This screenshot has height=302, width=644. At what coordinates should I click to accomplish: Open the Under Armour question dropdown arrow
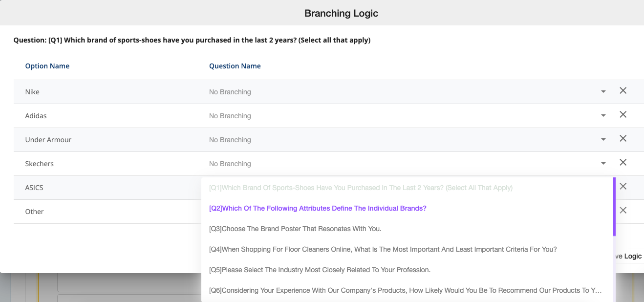603,140
